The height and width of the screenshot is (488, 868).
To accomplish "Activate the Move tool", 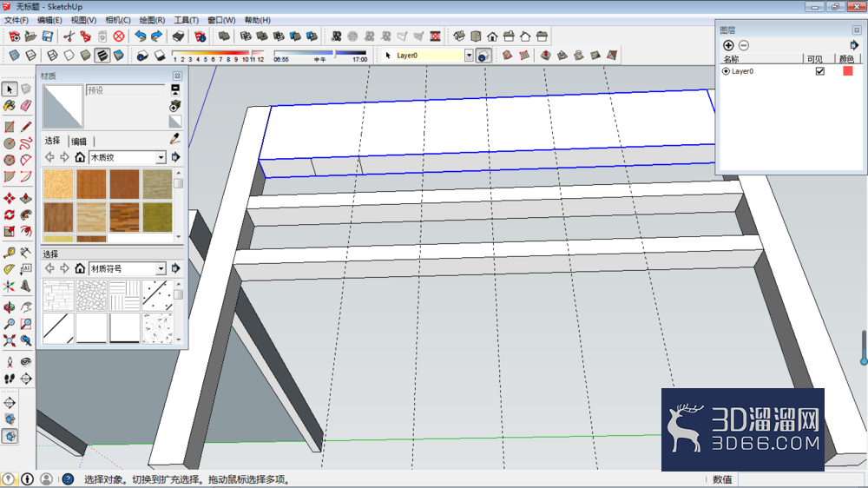I will [x=10, y=198].
